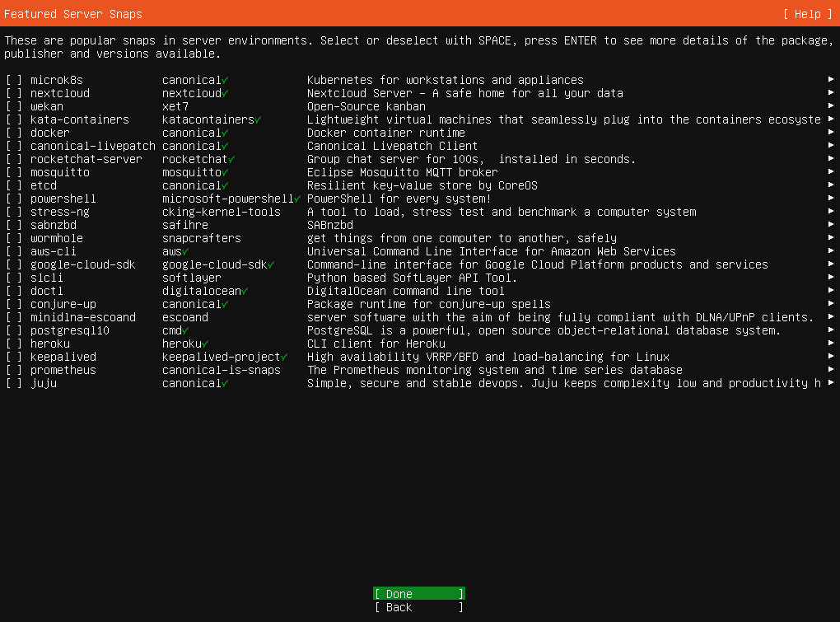Click description 'DigitalOcean command line tool'
The height and width of the screenshot is (622, 840).
(x=405, y=292)
